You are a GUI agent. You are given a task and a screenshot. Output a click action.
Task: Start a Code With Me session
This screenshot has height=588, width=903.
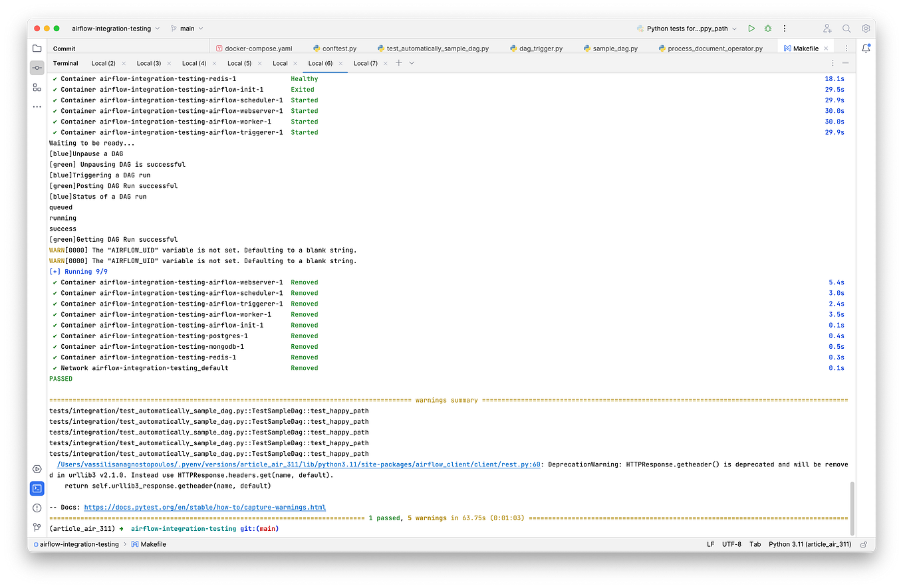click(x=827, y=28)
